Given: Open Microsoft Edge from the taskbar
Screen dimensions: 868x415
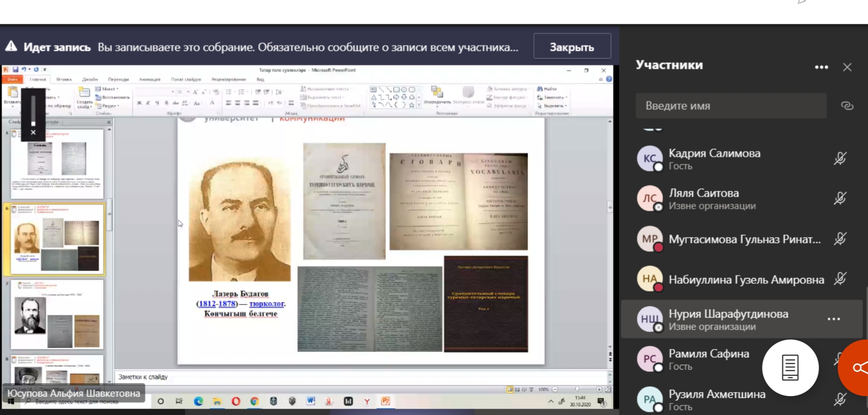Looking at the screenshot, I should coord(198,401).
